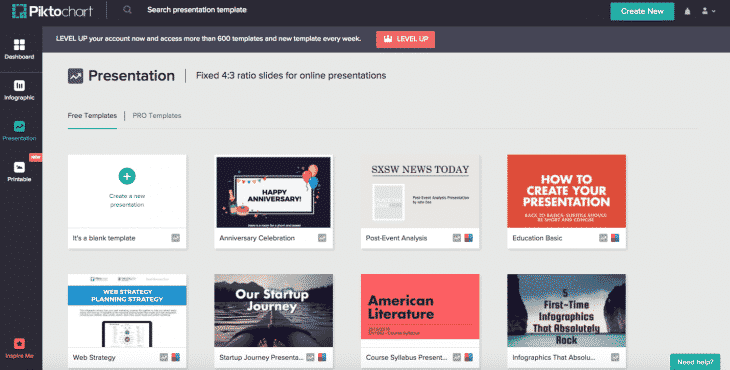Click presentation icon on blank template card
This screenshot has height=370, width=730.
coord(176,238)
